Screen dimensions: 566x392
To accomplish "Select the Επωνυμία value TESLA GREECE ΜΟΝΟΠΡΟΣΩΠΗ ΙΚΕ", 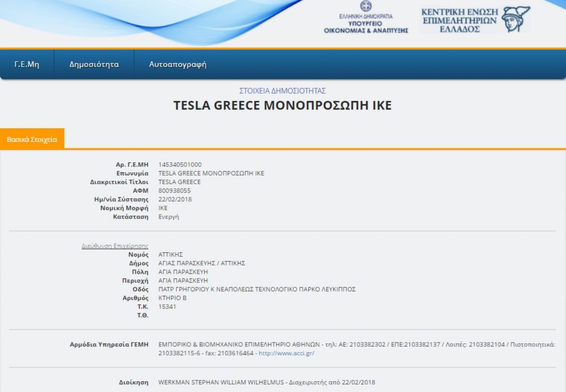I will pyautogui.click(x=211, y=173).
